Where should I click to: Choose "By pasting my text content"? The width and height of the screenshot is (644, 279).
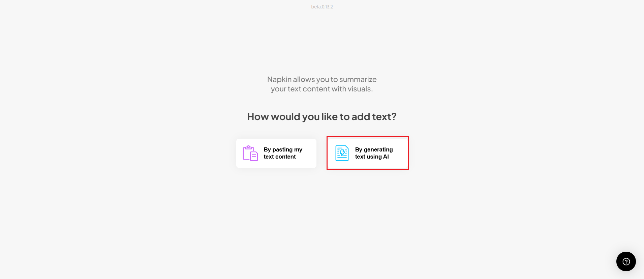[276, 153]
